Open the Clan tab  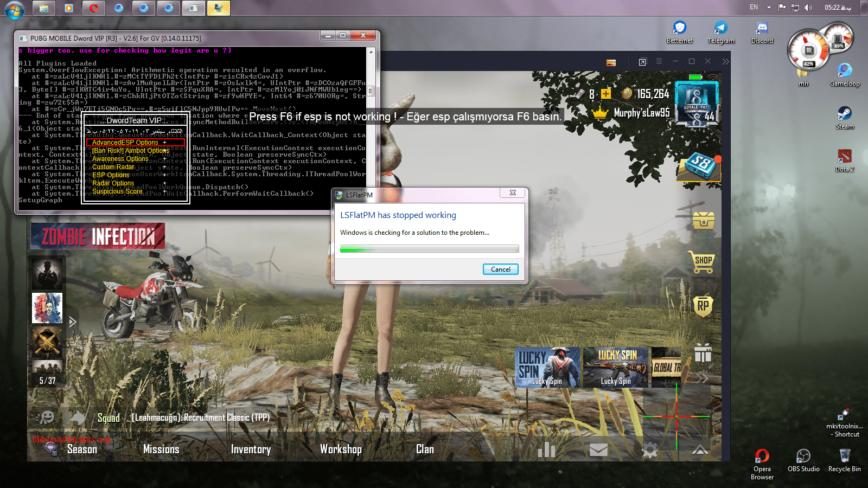pos(425,450)
